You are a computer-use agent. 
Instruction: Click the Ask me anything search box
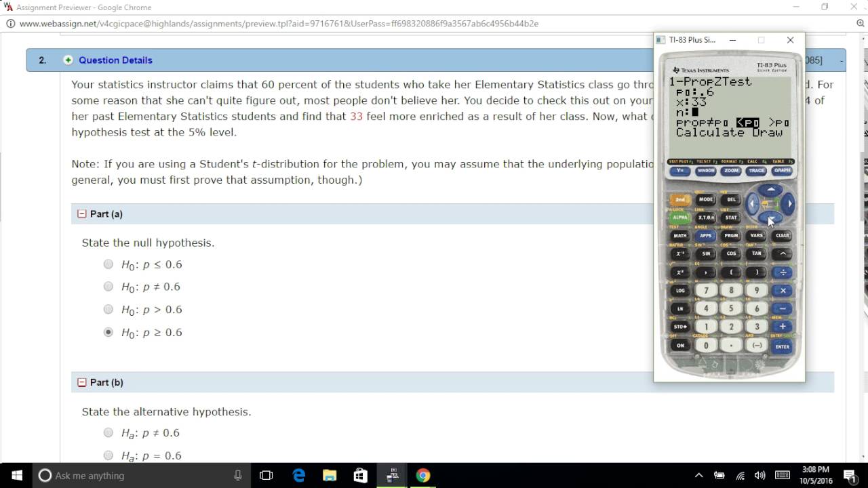141,475
